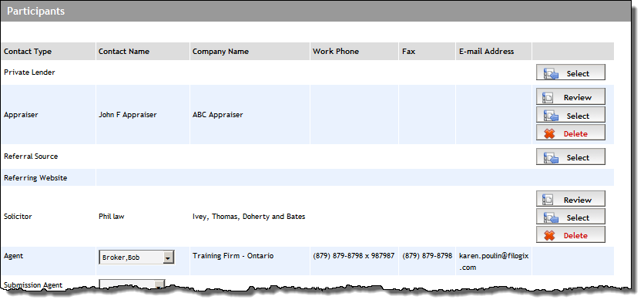Click red X Delete icon for Solicitor

[549, 236]
